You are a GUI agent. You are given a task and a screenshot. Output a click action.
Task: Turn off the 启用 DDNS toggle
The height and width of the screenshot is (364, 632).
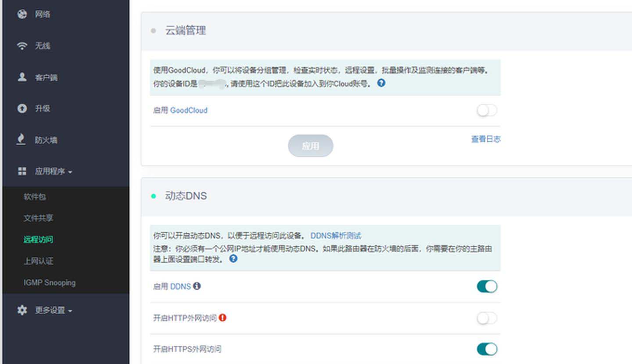coord(487,286)
